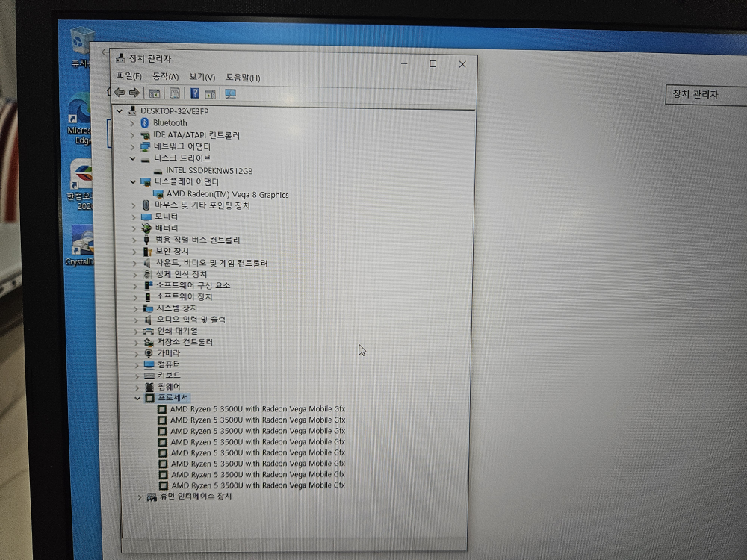Select AMD Radeon(TM) Vega 8 Graphics
747x560 pixels.
coord(227,194)
